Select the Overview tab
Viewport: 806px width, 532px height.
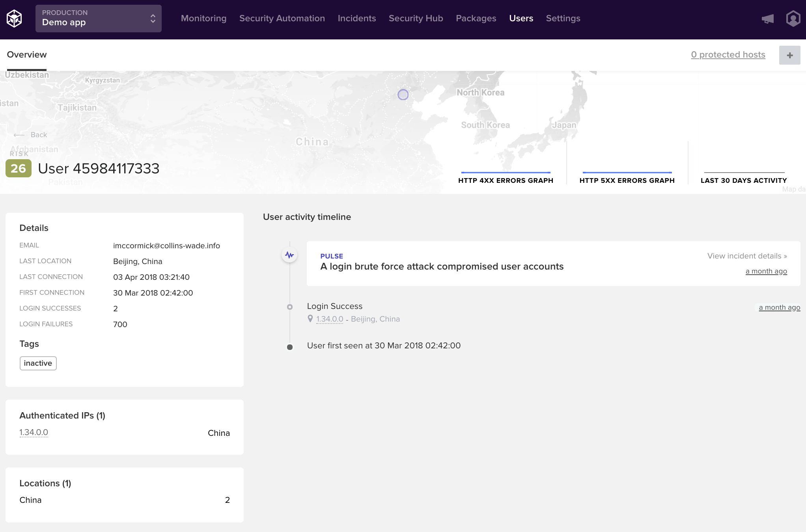click(x=27, y=55)
